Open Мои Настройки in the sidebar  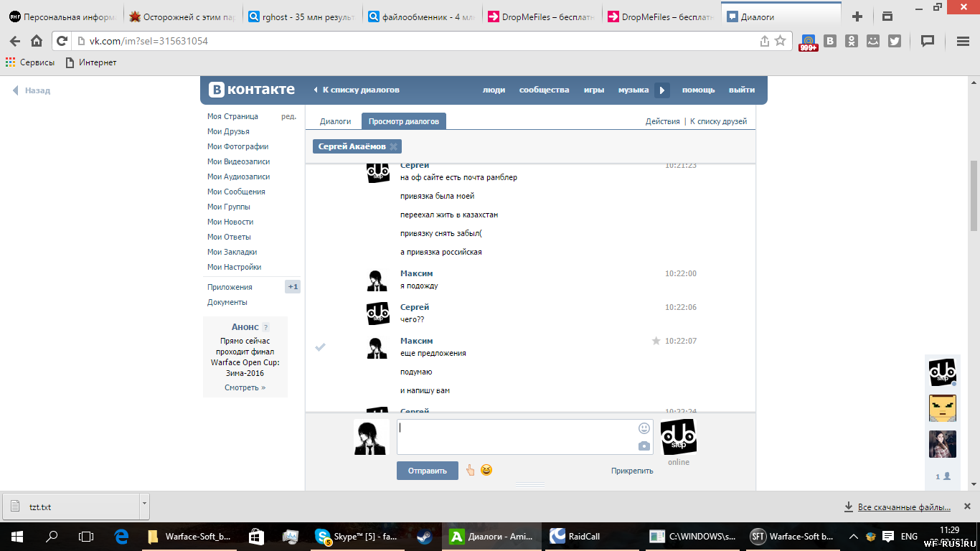coord(234,267)
